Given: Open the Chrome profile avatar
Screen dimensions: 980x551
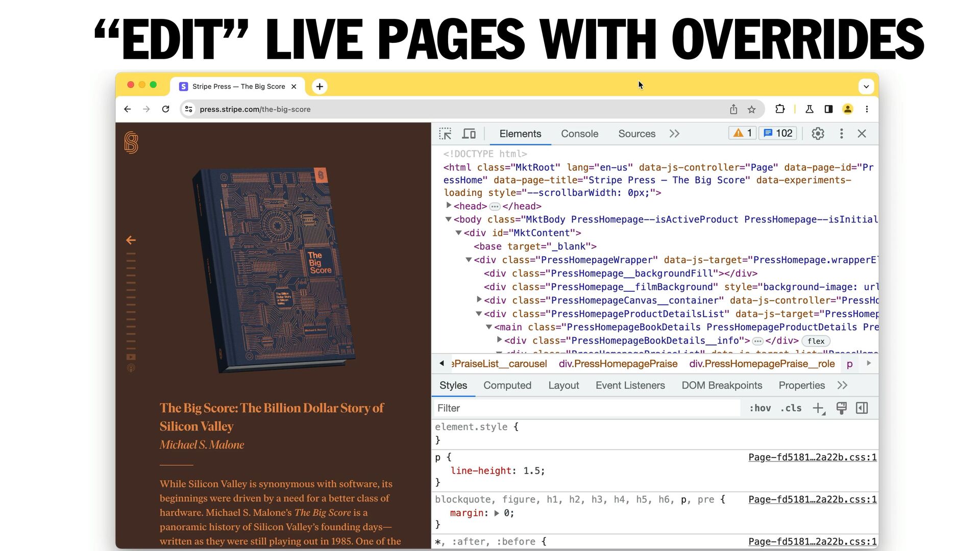Looking at the screenshot, I should coord(848,109).
